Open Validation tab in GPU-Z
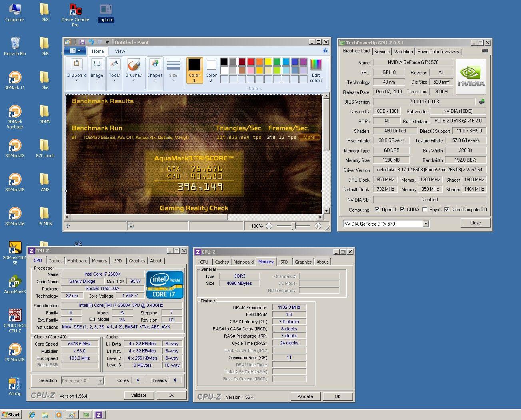The width and height of the screenshot is (521, 420). pos(403,52)
